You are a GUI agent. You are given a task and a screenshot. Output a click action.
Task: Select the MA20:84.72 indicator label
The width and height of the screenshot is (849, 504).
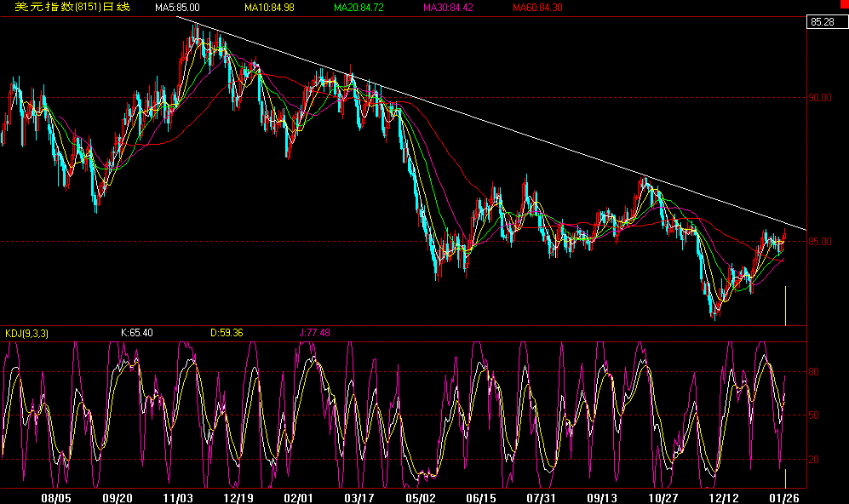[359, 8]
